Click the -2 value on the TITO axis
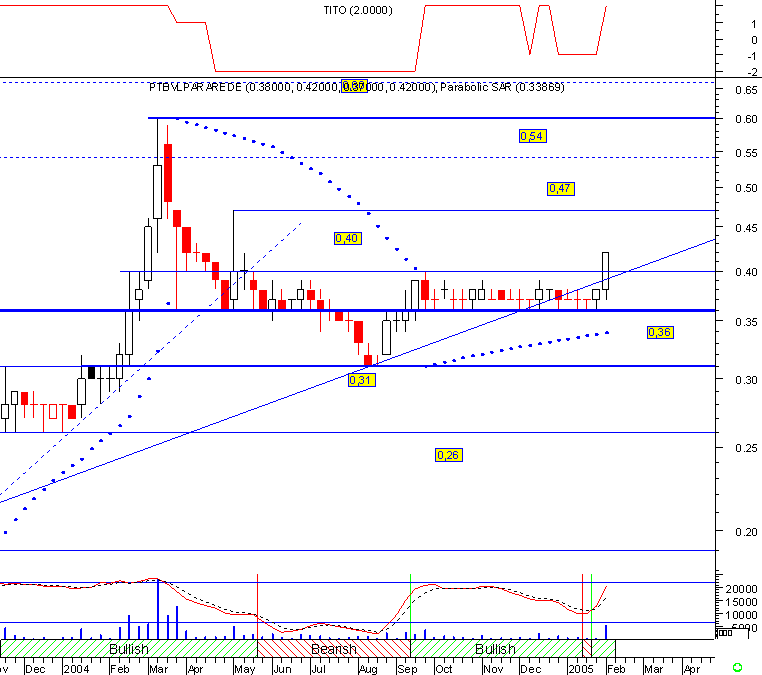The width and height of the screenshot is (762, 675). 752,72
